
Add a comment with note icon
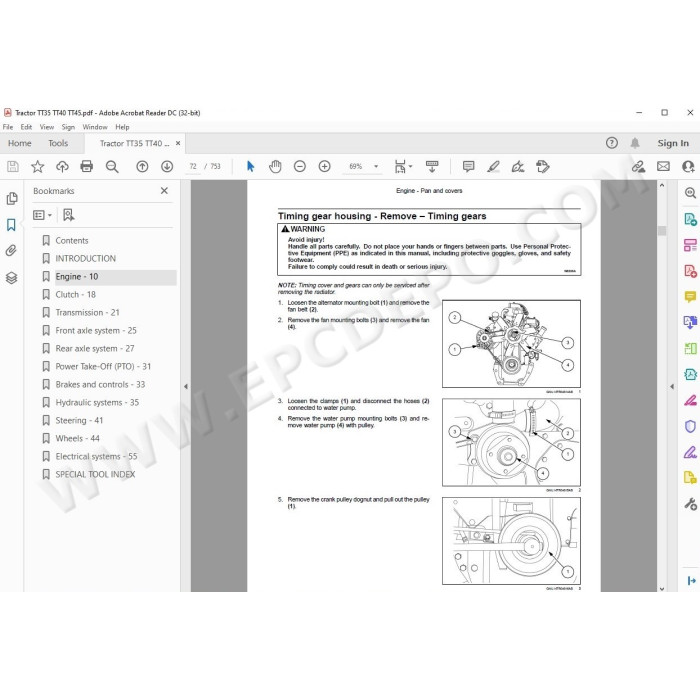(468, 167)
